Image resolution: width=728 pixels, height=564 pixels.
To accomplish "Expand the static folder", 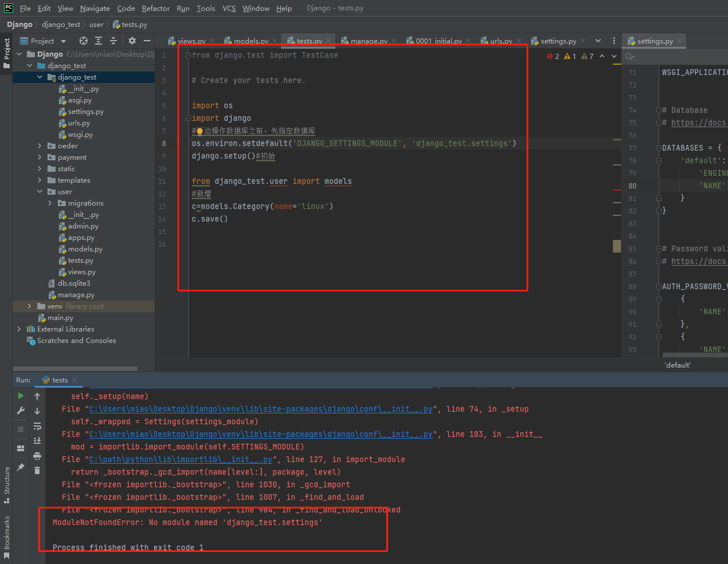I will pyautogui.click(x=40, y=168).
